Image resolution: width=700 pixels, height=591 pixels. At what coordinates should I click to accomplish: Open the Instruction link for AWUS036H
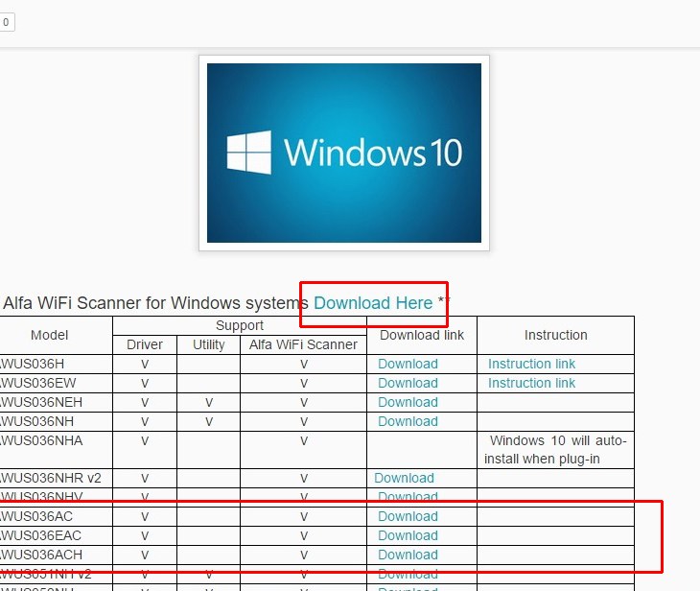coord(531,364)
